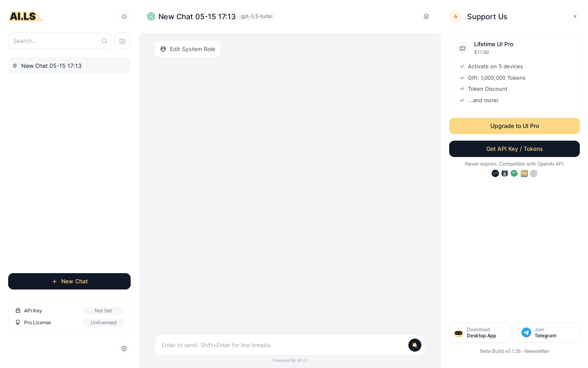The image size is (588, 368).
Task: Click the send message button
Action: 415,345
